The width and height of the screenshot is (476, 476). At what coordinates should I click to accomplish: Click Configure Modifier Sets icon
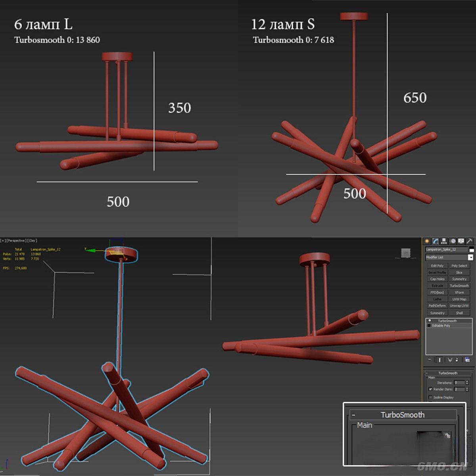click(x=467, y=360)
